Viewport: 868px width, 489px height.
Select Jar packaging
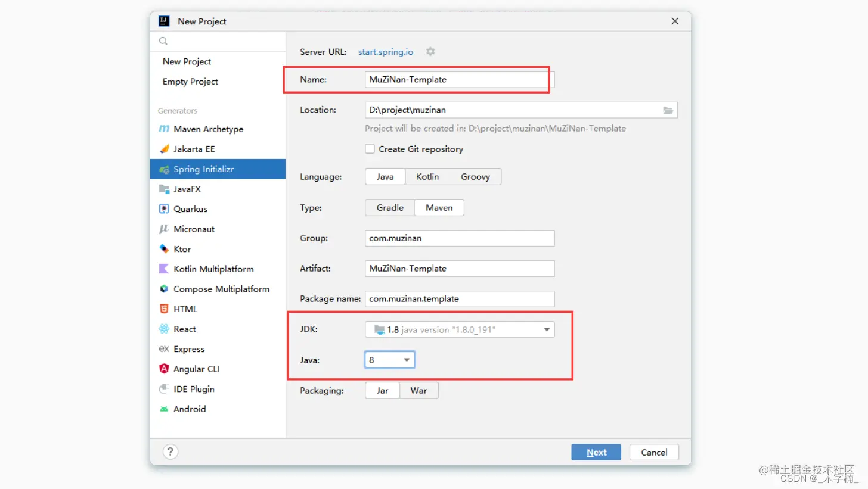pos(383,391)
